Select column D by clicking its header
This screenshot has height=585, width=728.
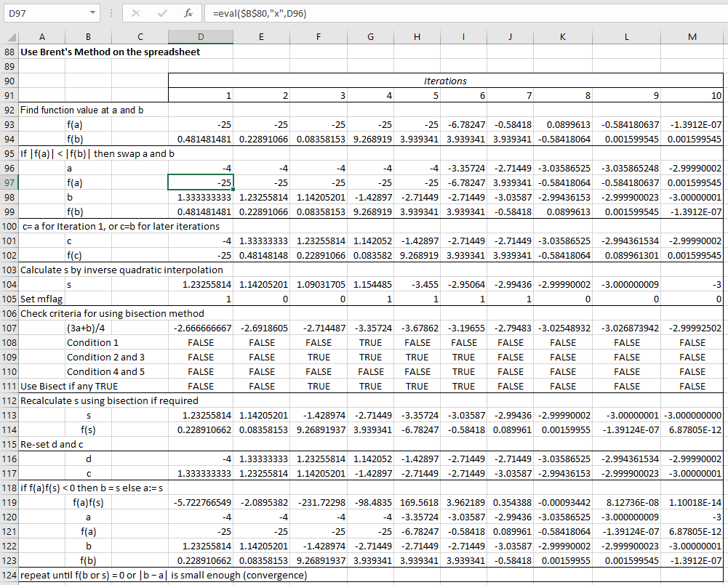200,36
